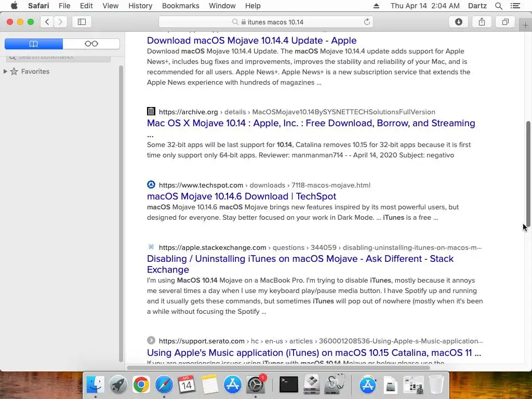532x399 pixels.
Task: Open Finder from the Dock
Action: (96, 385)
